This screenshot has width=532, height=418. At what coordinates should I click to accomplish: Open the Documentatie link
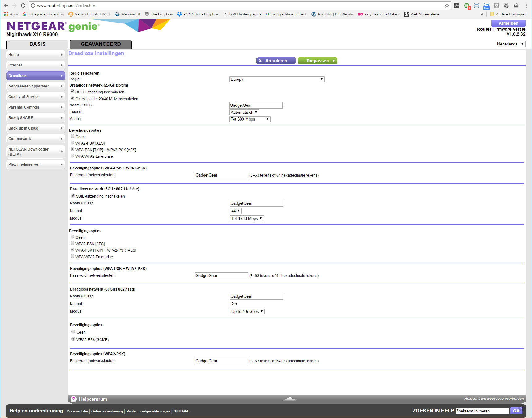point(77,411)
